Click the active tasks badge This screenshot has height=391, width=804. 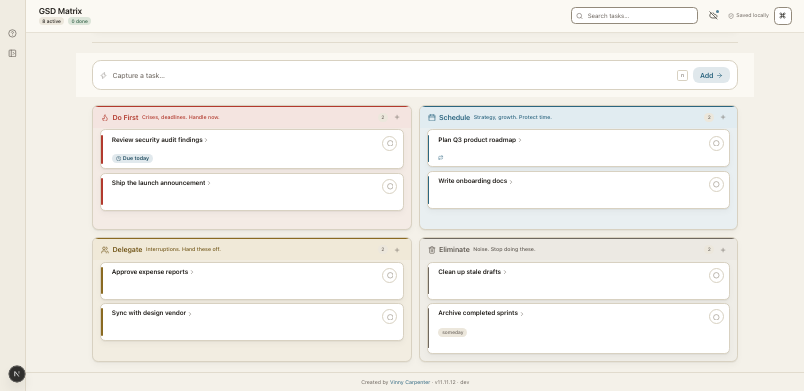pyautogui.click(x=51, y=22)
